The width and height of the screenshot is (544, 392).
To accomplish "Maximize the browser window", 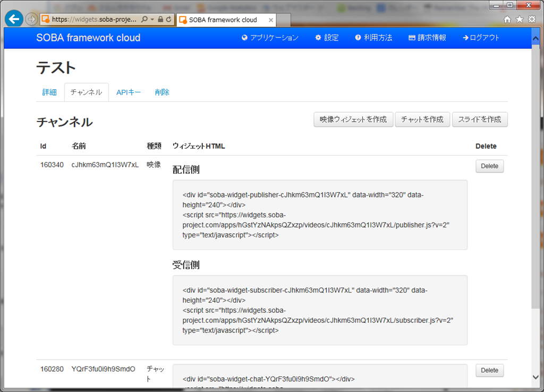I will click(509, 5).
